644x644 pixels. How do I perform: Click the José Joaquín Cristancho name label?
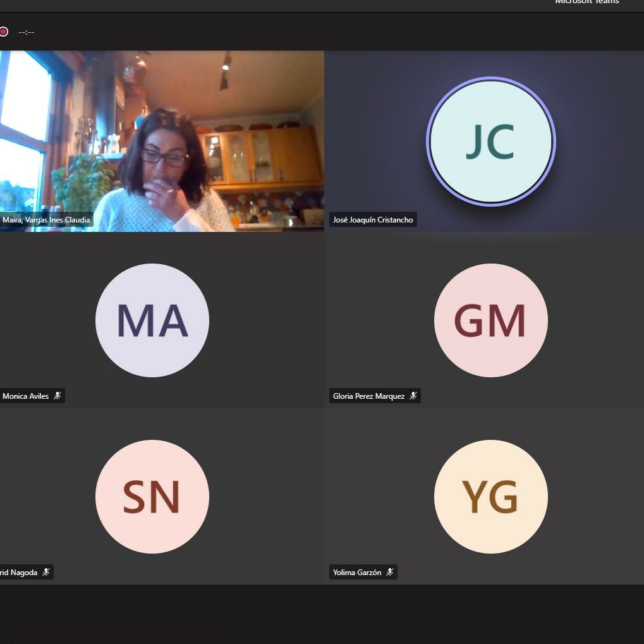point(372,220)
